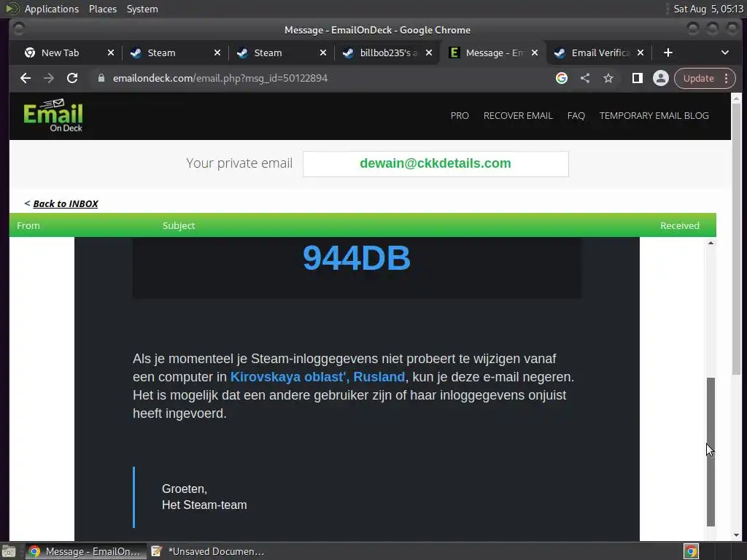Open the Google icon in the address bar
Screen dimensions: 747x560
pos(562,78)
